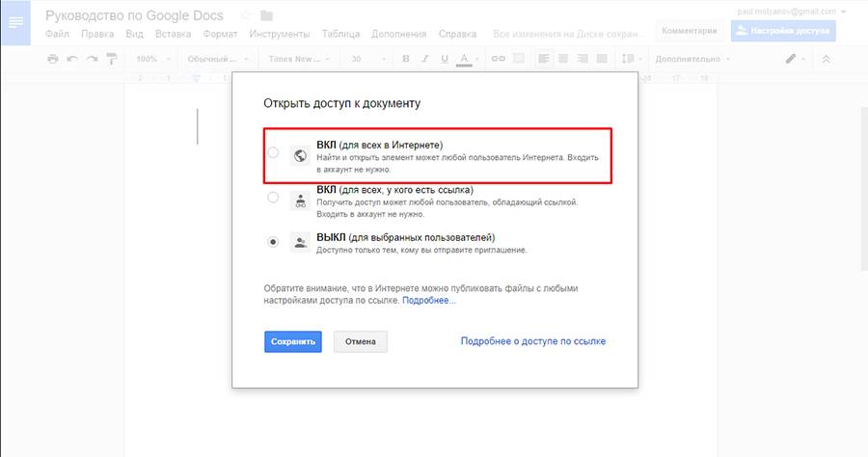This screenshot has height=457, width=868.
Task: Open the Вставка menu
Action: (174, 34)
